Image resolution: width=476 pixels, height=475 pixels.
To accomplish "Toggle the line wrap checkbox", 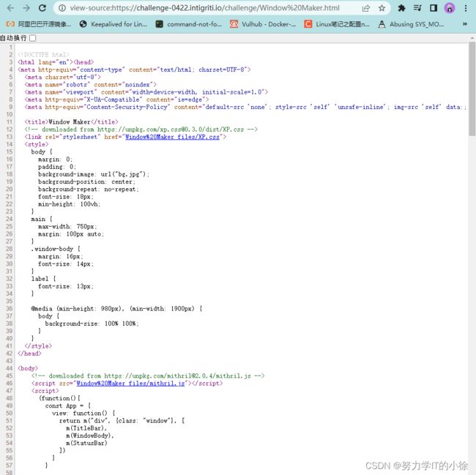I will point(33,38).
